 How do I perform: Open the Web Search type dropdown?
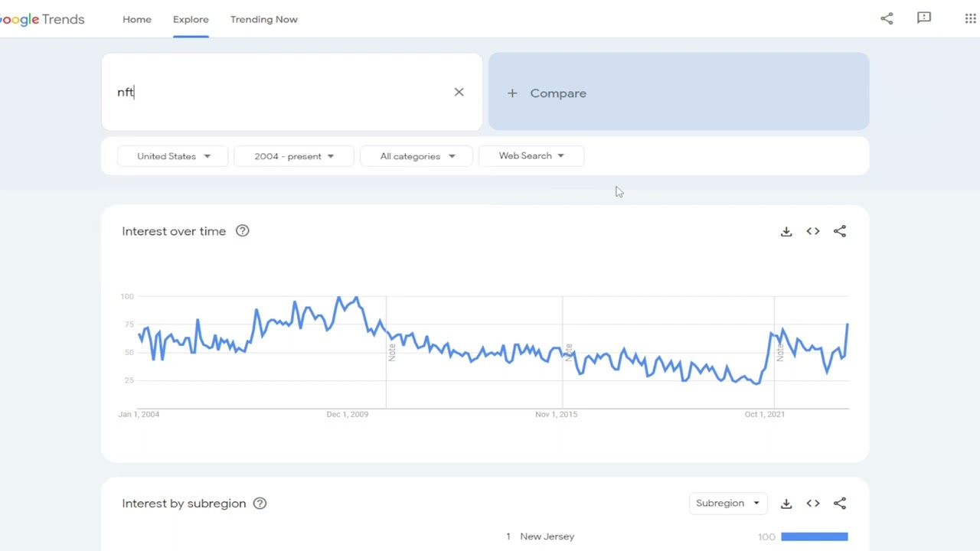pyautogui.click(x=531, y=156)
